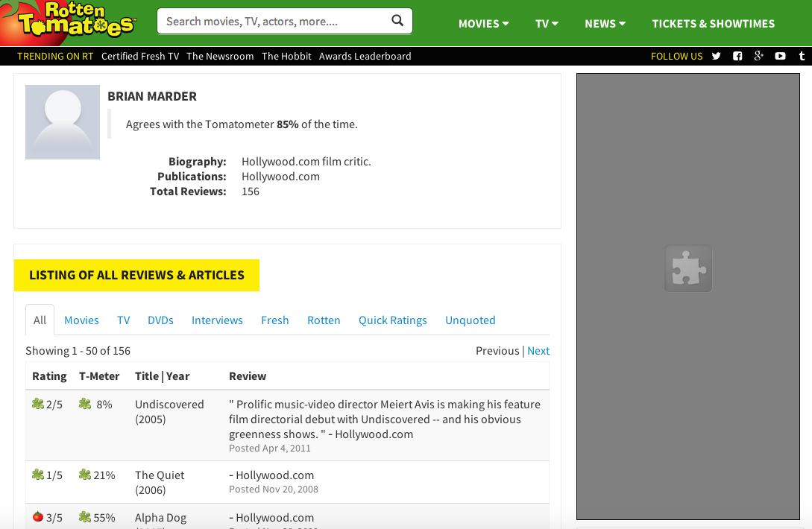The height and width of the screenshot is (529, 812).
Task: Click the Undiscovered review quote text
Action: (385, 419)
